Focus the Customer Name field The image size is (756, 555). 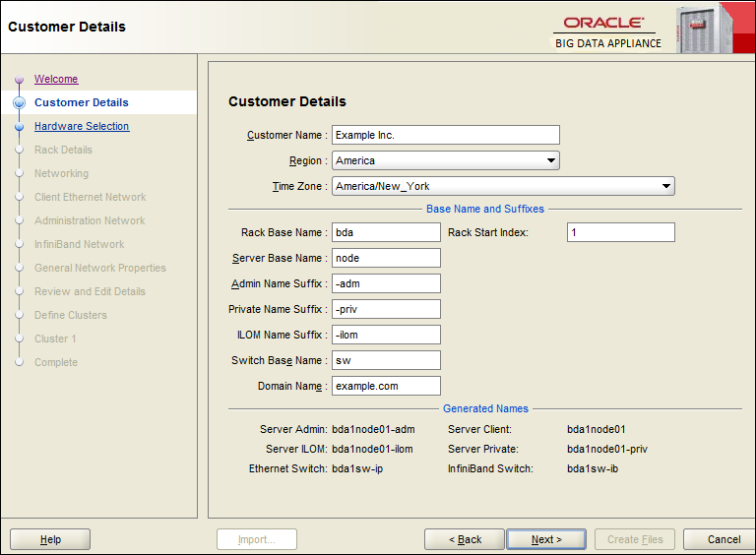pos(446,135)
